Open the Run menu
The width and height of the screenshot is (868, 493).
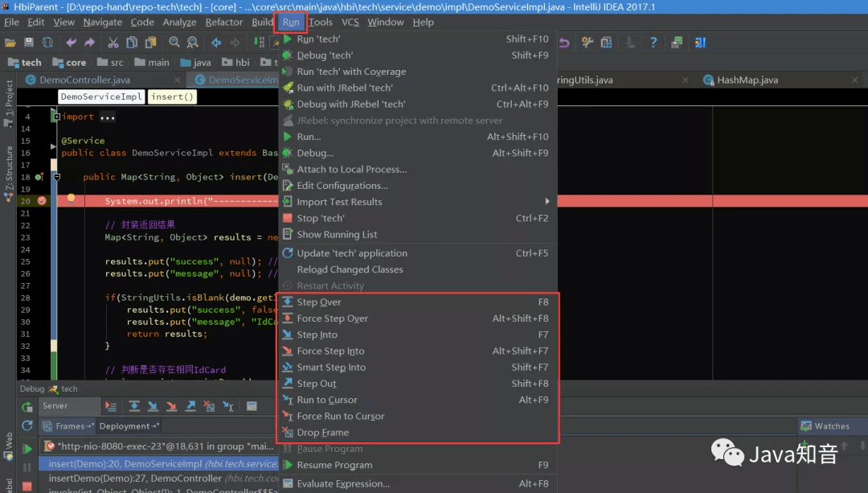point(291,23)
